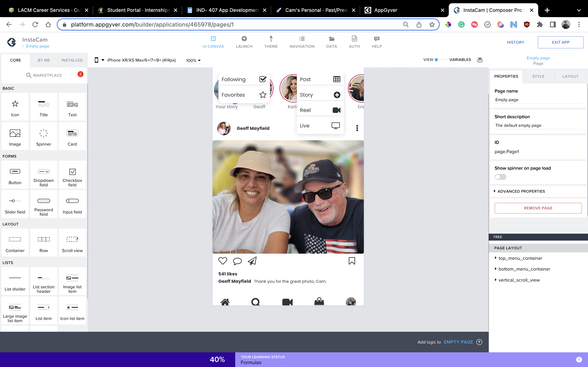
Task: Open the Installed components tab
Action: pyautogui.click(x=72, y=60)
